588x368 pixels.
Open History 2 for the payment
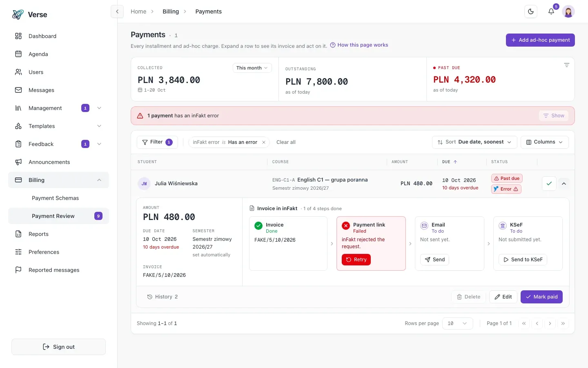click(x=163, y=297)
